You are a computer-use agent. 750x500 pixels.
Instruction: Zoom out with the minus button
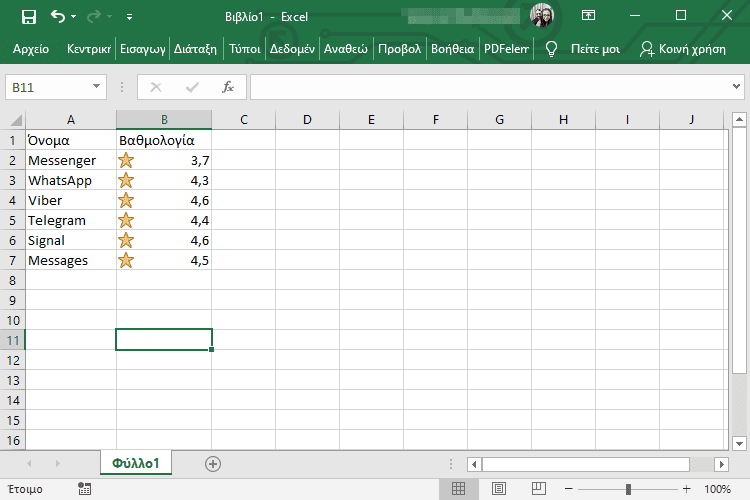pos(569,489)
